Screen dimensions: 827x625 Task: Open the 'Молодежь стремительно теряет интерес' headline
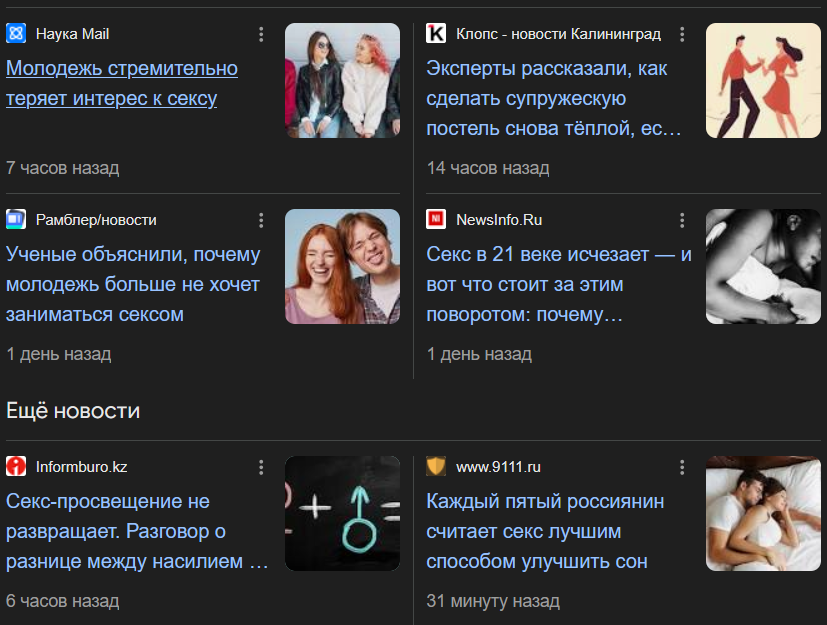click(122, 83)
